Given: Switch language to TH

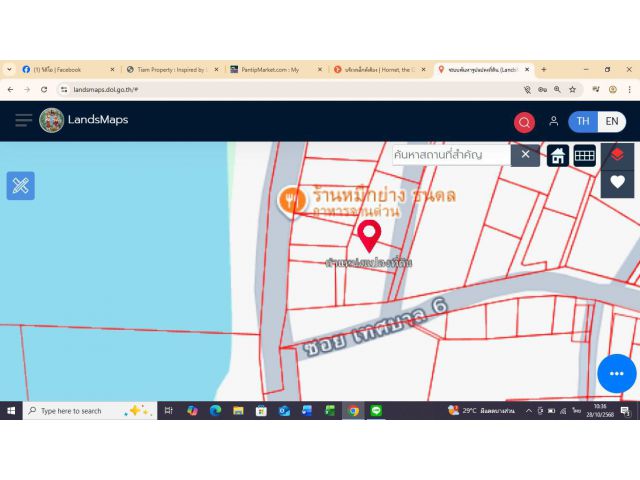Looking at the screenshot, I should pyautogui.click(x=583, y=121).
